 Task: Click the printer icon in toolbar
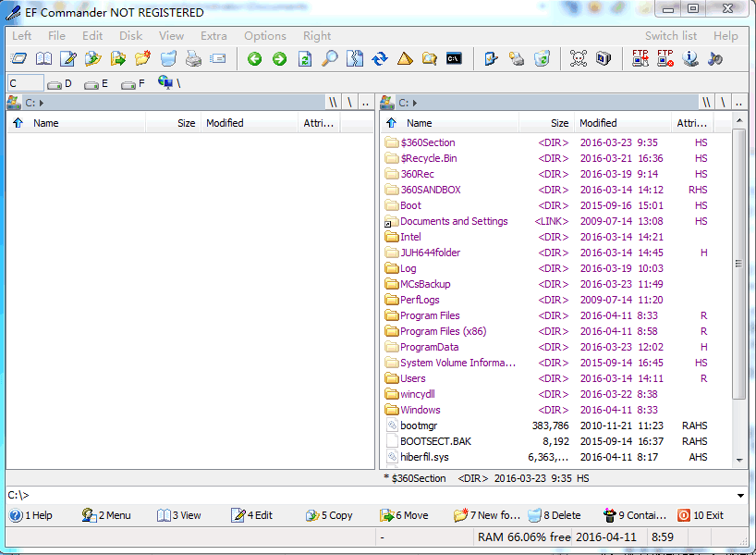[x=193, y=59]
